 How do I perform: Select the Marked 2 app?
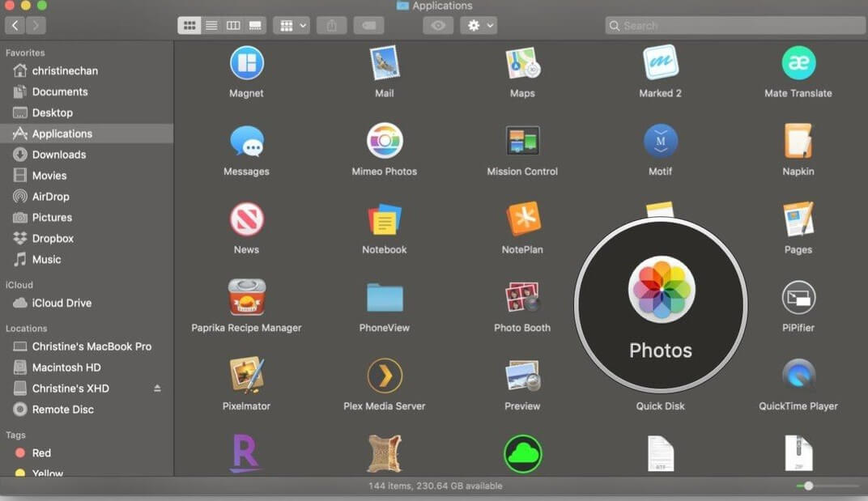(x=660, y=63)
